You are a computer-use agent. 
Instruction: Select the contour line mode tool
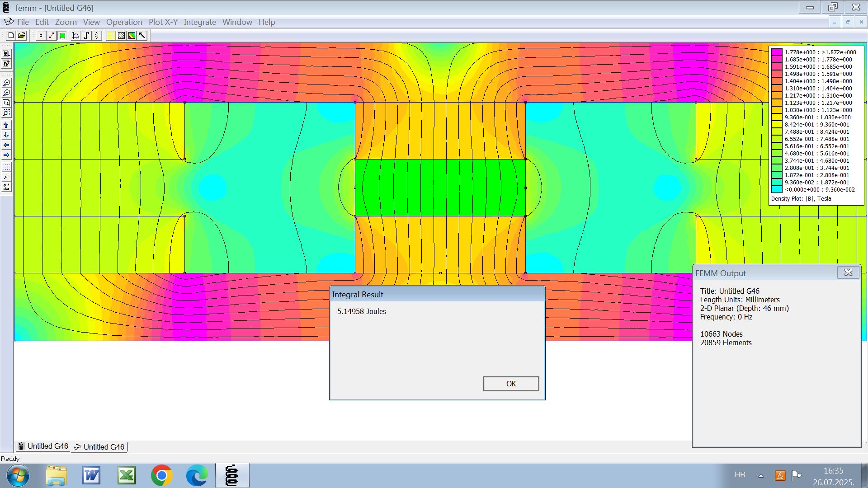[52, 36]
